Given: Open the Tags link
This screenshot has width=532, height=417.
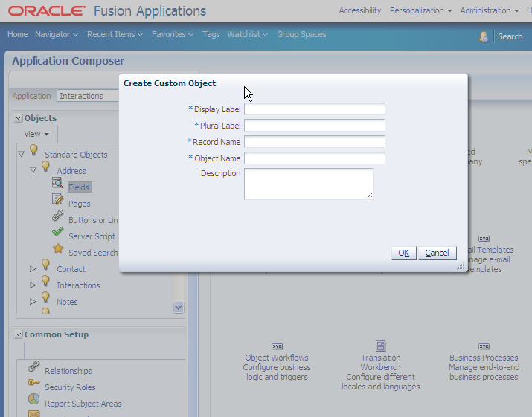Looking at the screenshot, I should click(x=211, y=35).
